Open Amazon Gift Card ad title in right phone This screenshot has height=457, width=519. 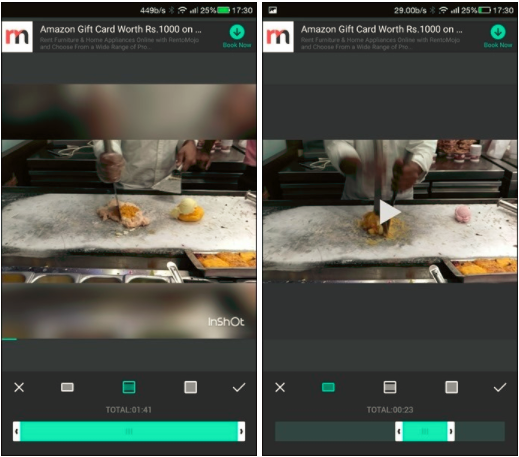pos(382,30)
